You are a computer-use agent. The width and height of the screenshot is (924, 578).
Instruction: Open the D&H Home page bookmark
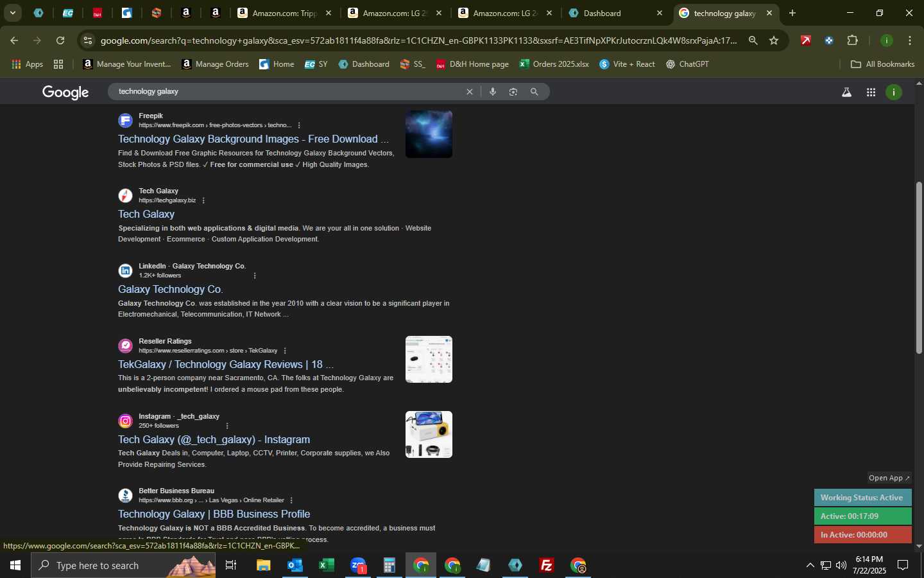click(x=472, y=64)
